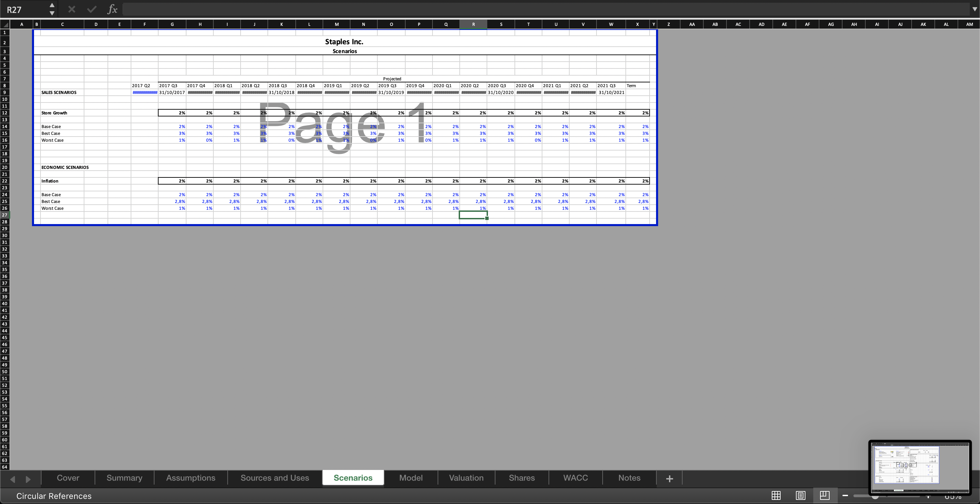Click the 2017 Q2 header cell
The height and width of the screenshot is (504, 980).
(x=145, y=86)
